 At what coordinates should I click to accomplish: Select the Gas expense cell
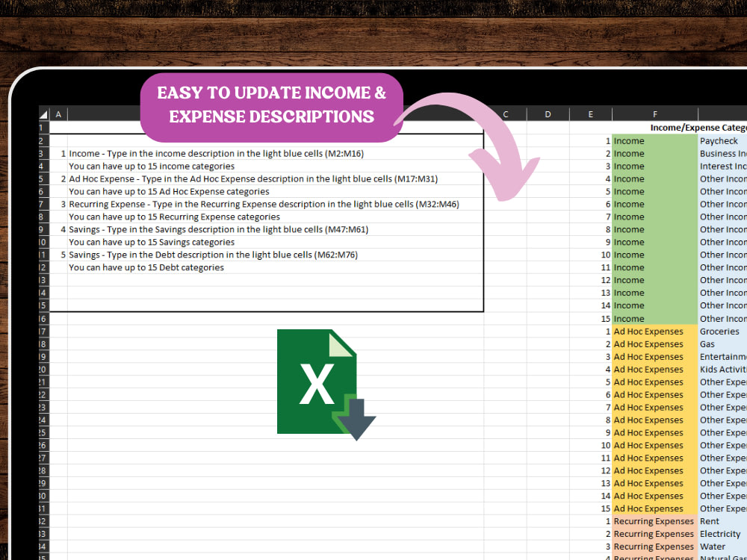pyautogui.click(x=707, y=343)
